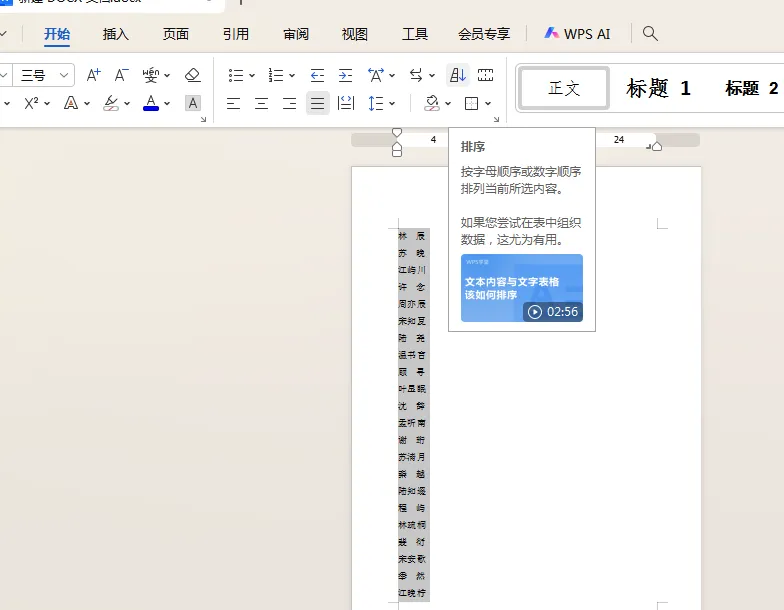Open the sorting tutorial video thumbnail
This screenshot has width=784, height=610.
tap(522, 288)
